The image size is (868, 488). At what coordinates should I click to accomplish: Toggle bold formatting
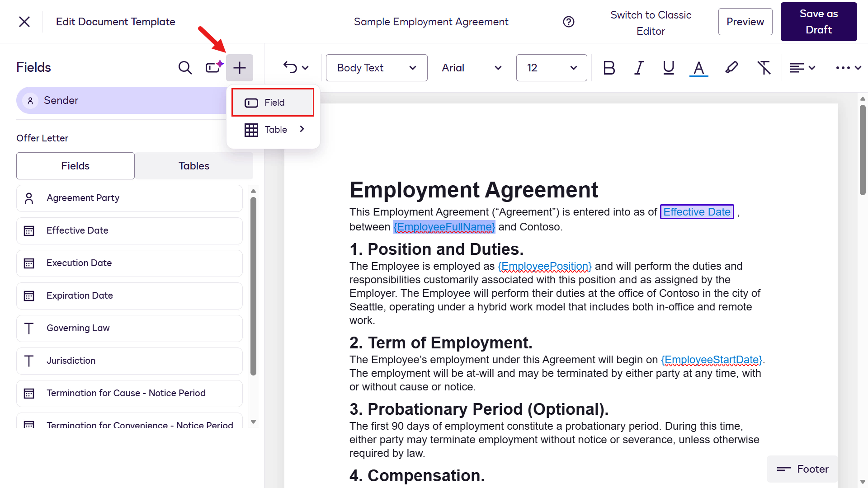click(609, 68)
